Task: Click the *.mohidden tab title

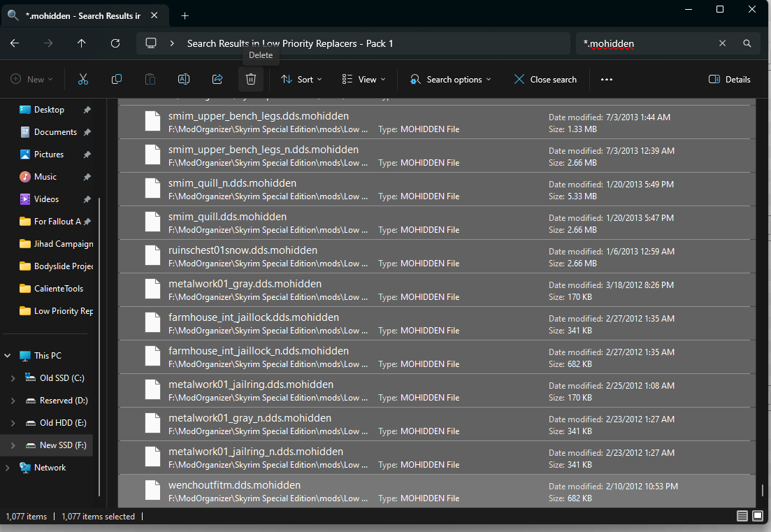Action: [82, 16]
